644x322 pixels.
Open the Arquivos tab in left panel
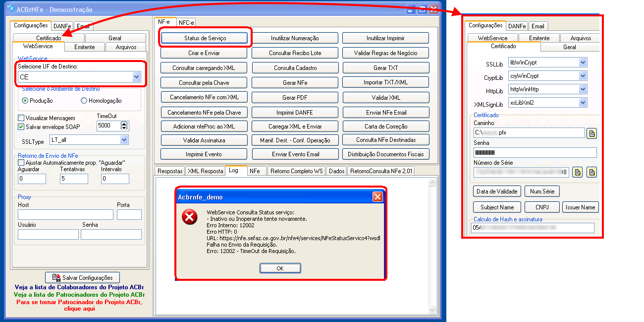(126, 47)
